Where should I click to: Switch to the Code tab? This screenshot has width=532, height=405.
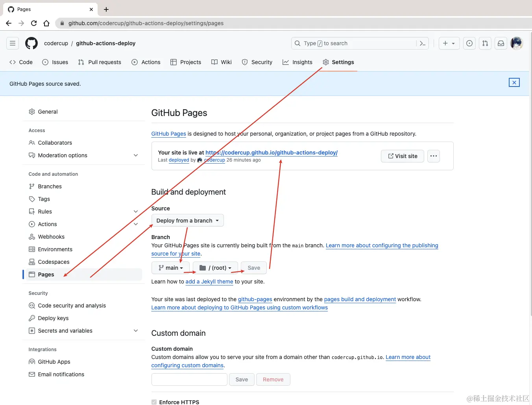[x=21, y=62]
